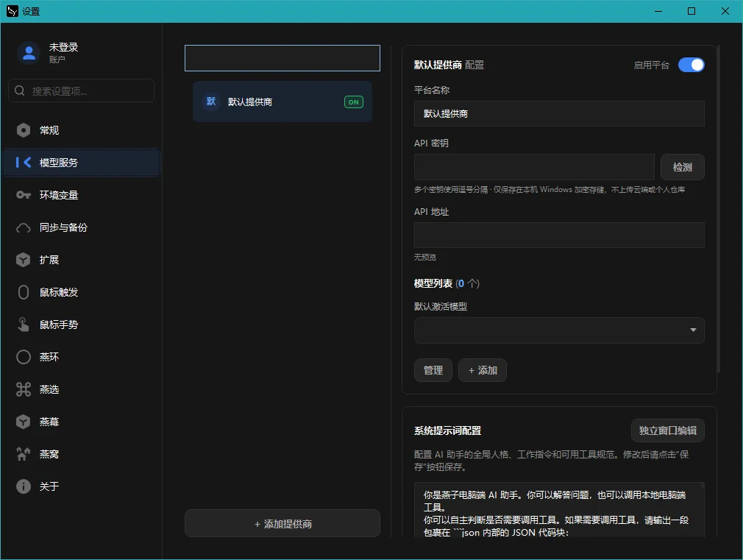Click the 无预览 text under API 地址
The width and height of the screenshot is (743, 560).
(425, 257)
